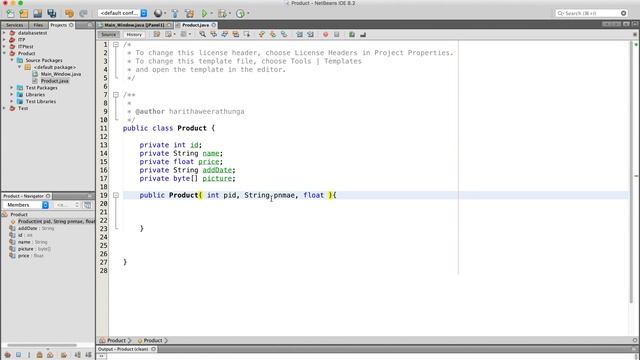Select picture field in Navigator
Image resolution: width=640 pixels, height=360 pixels.
tap(30, 249)
